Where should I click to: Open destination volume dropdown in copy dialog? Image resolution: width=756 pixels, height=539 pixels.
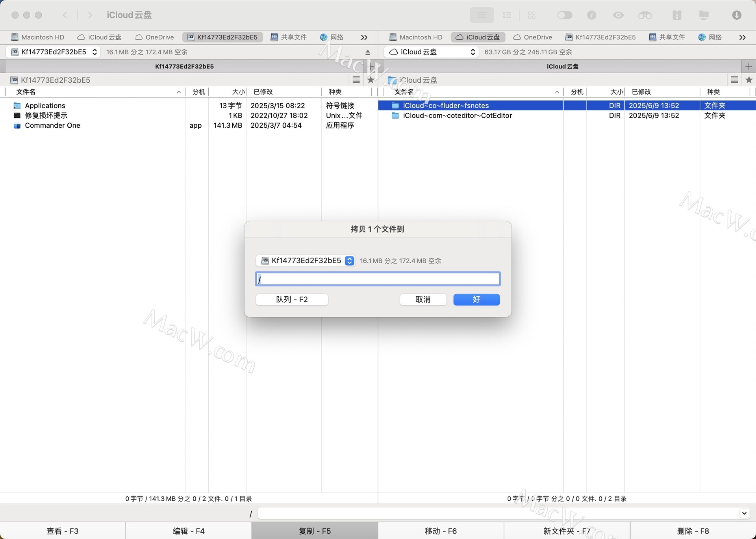tap(306, 260)
